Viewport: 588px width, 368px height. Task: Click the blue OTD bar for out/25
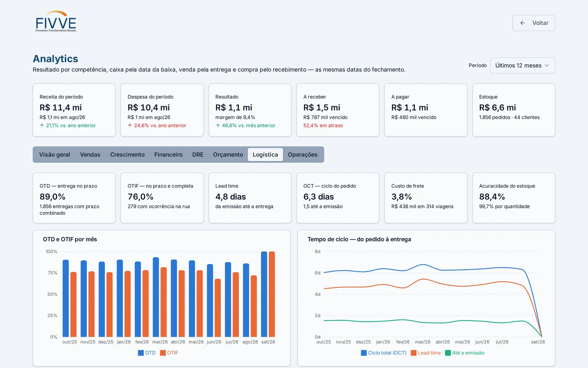click(66, 298)
